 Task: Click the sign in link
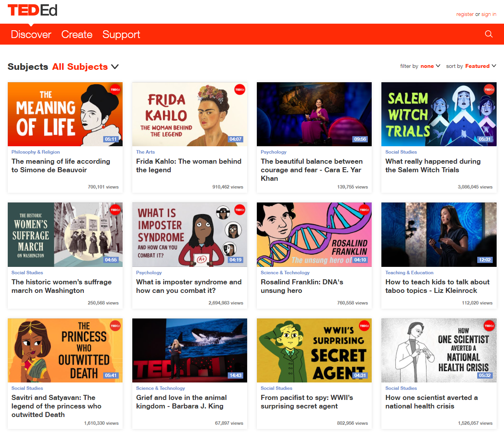[x=489, y=14]
